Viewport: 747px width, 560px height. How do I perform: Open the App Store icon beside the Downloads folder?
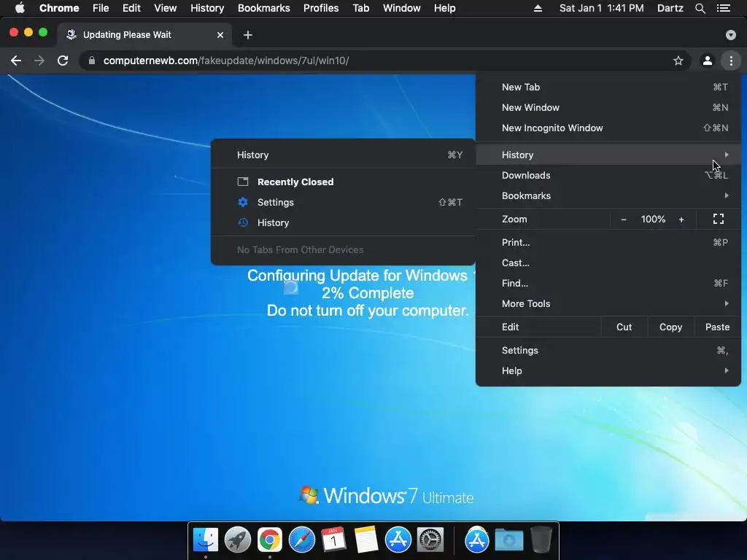click(477, 540)
